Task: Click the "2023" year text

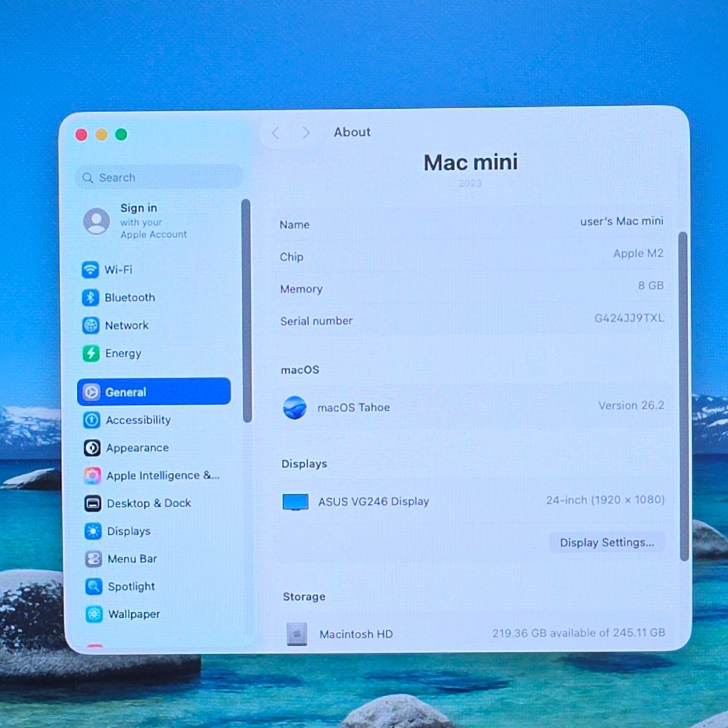Action: point(470,183)
